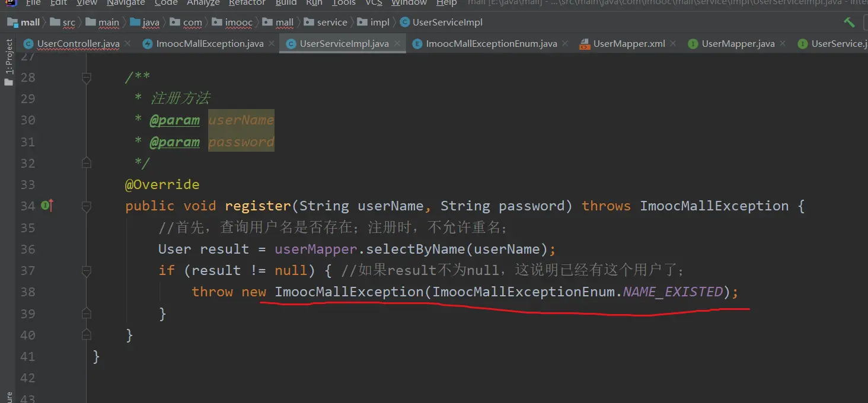
Task: Close the UserController.java tab
Action: [x=129, y=44]
